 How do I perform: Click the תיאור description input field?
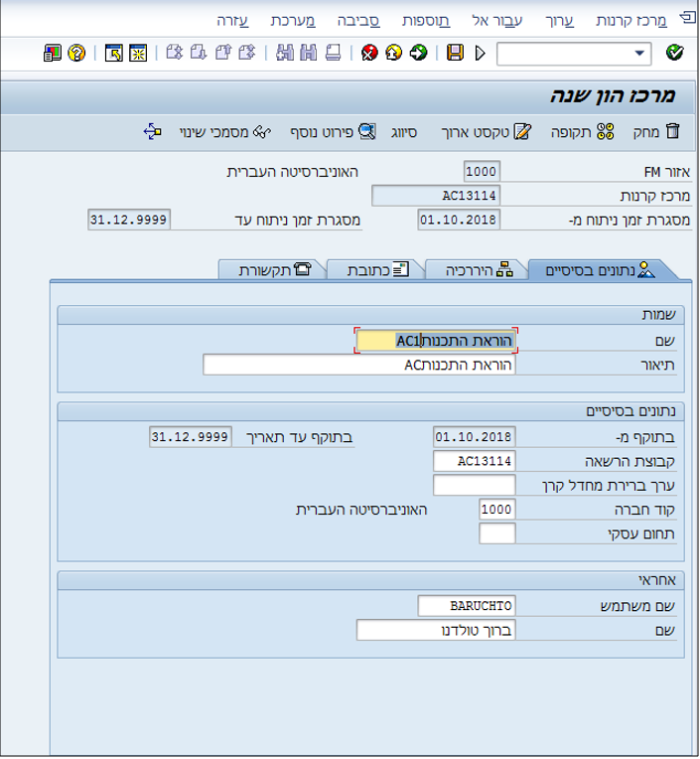(359, 365)
